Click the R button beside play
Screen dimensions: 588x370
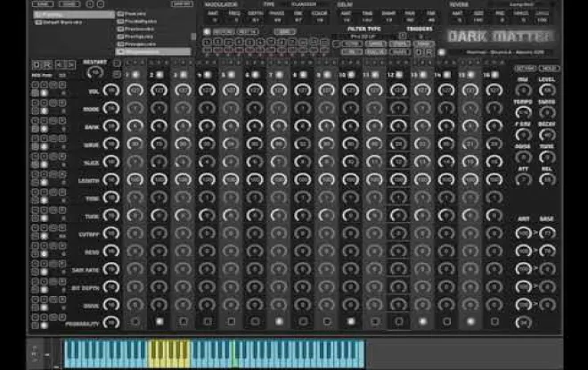click(47, 64)
